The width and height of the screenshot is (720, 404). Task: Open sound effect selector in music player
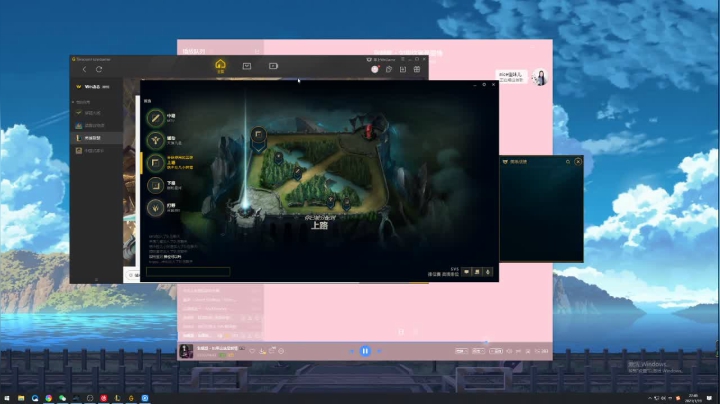478,351
